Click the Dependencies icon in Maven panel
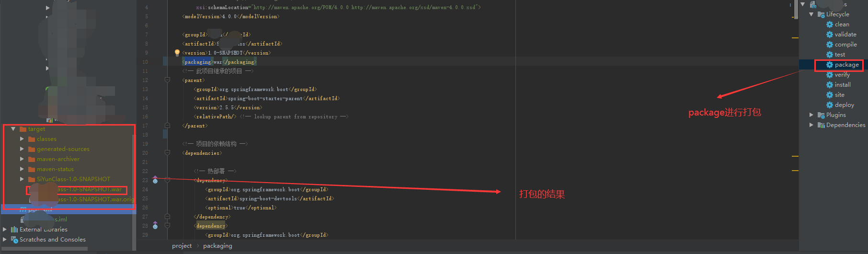 (x=821, y=125)
